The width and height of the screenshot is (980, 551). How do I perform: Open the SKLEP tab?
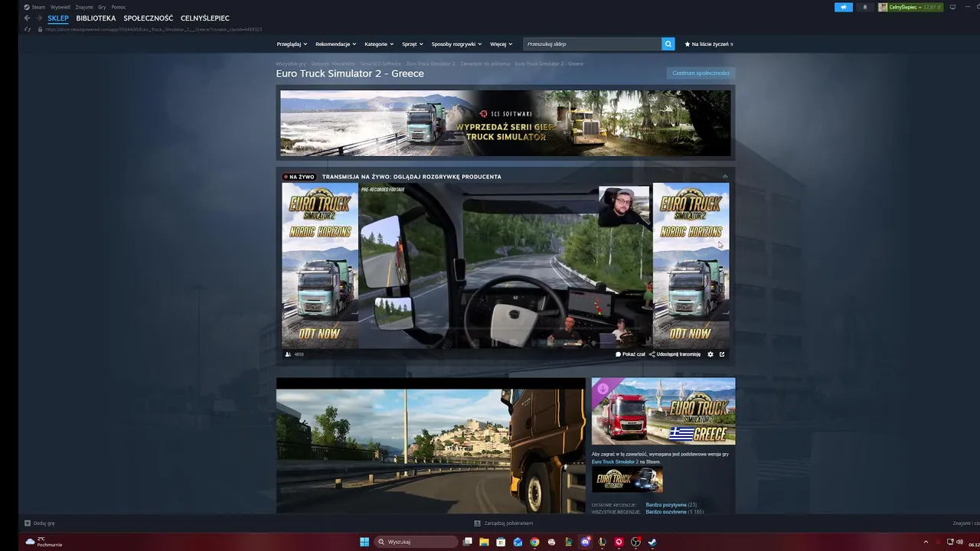(x=58, y=18)
